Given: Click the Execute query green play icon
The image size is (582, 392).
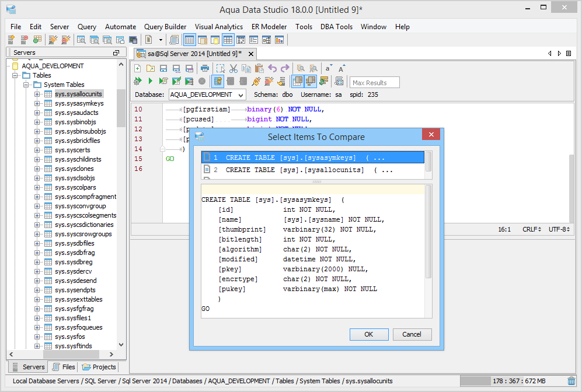Looking at the screenshot, I should (150, 81).
